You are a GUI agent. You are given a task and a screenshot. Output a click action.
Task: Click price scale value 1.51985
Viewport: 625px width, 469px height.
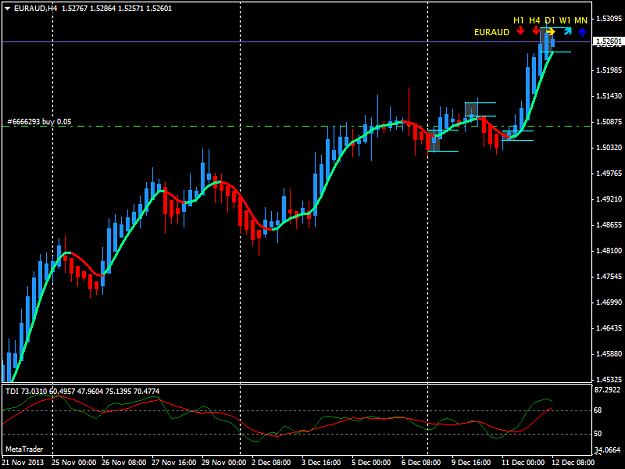pyautogui.click(x=609, y=70)
